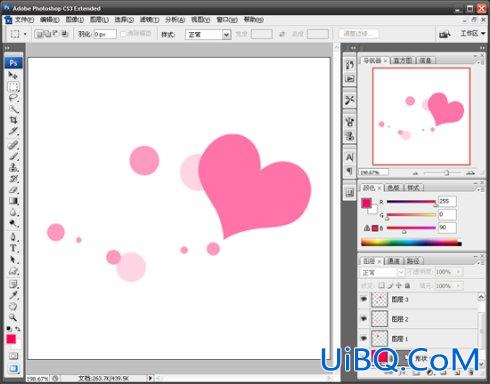Open the Paragraph panel icon in dock
Viewport: 490px width, 384px height.
pyautogui.click(x=349, y=170)
